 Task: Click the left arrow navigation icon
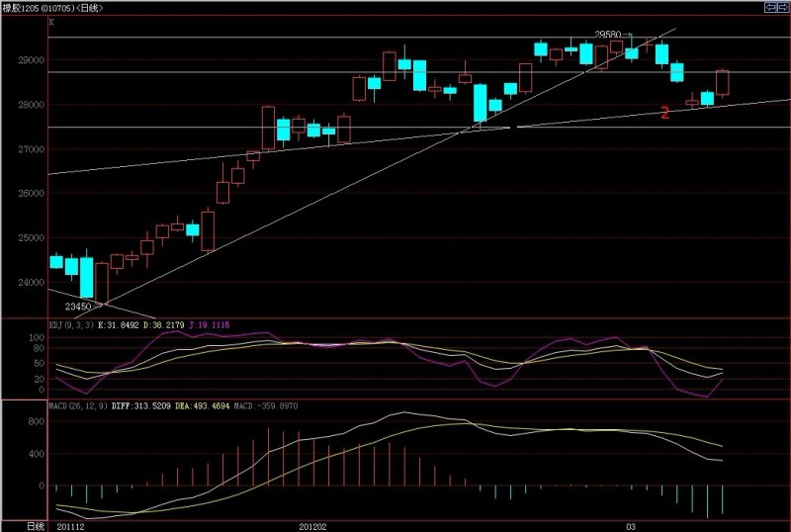click(770, 7)
